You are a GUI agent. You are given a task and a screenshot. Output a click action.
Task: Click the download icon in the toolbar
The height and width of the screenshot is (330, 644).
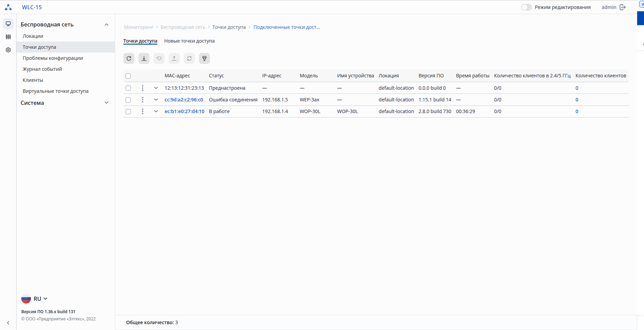[144, 58]
